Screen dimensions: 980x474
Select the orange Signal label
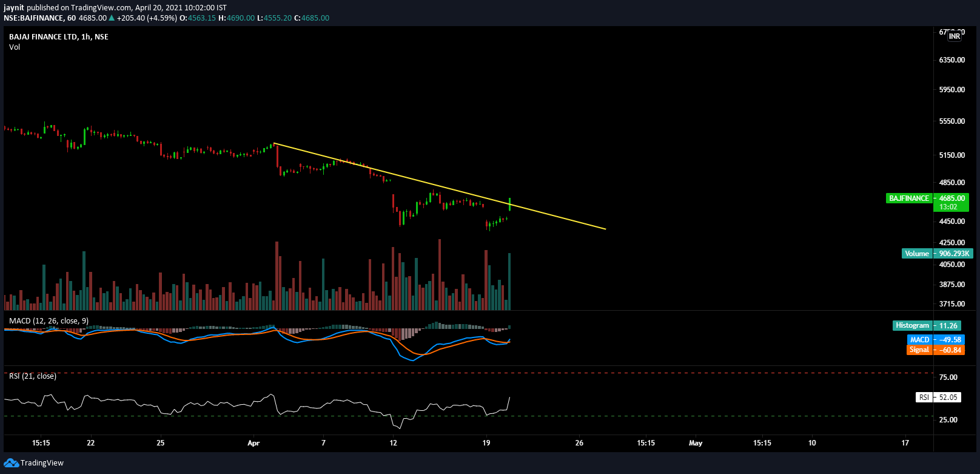coord(919,350)
